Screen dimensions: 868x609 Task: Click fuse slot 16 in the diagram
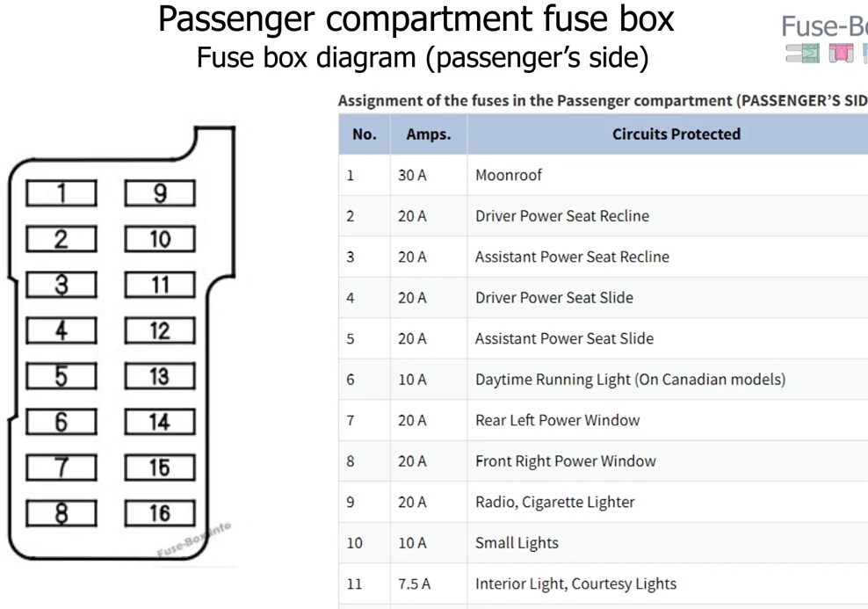click(x=160, y=513)
